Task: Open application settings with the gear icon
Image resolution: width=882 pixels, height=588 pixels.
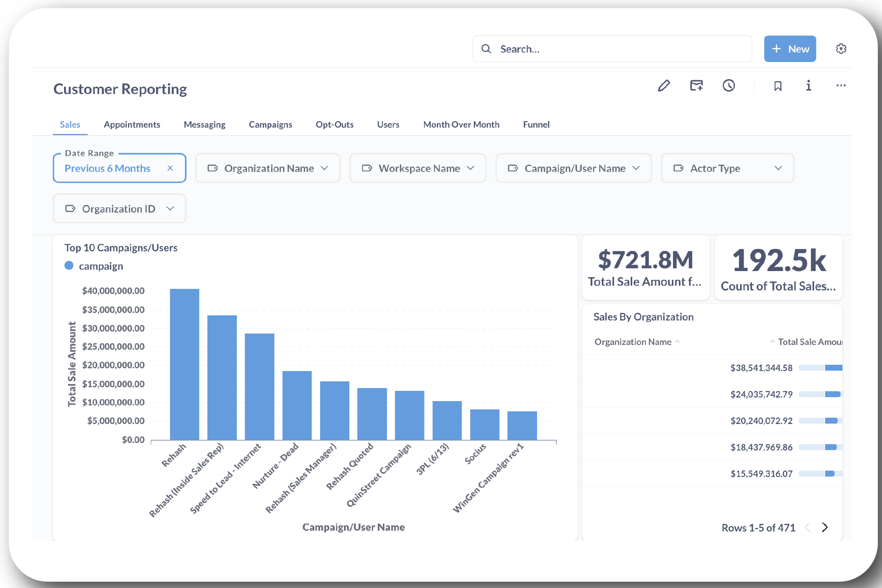Action: coord(841,48)
